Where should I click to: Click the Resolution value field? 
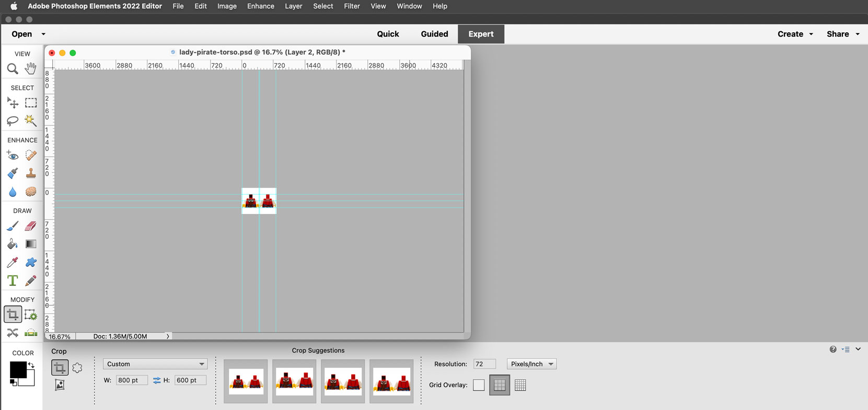484,364
